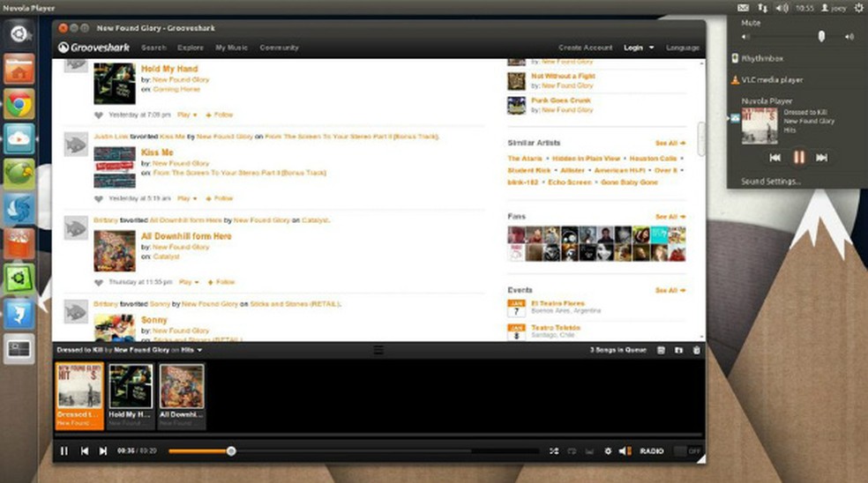Toggle crossfade icon in player bar

coord(589,451)
